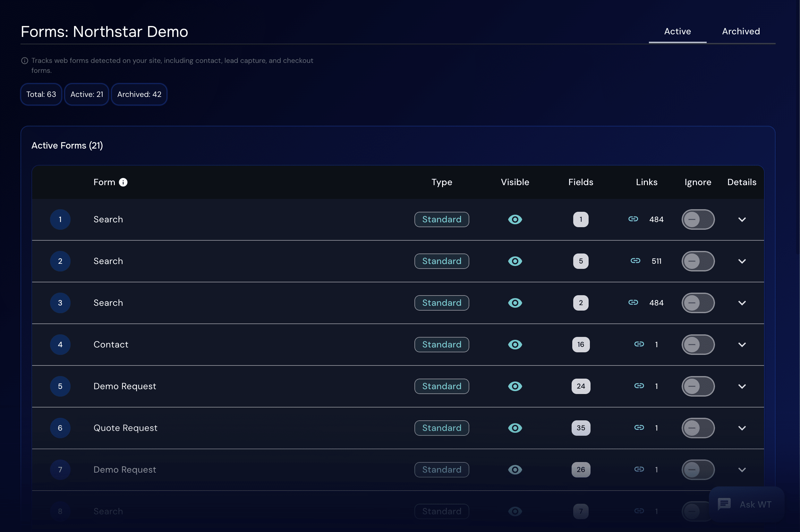Switch to the Active tab
This screenshot has width=800, height=532.
tap(677, 31)
